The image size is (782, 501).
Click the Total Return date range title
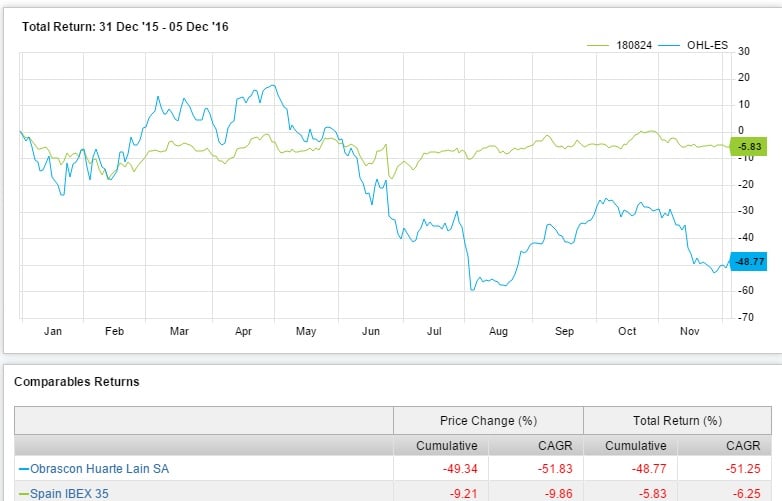pyautogui.click(x=125, y=26)
